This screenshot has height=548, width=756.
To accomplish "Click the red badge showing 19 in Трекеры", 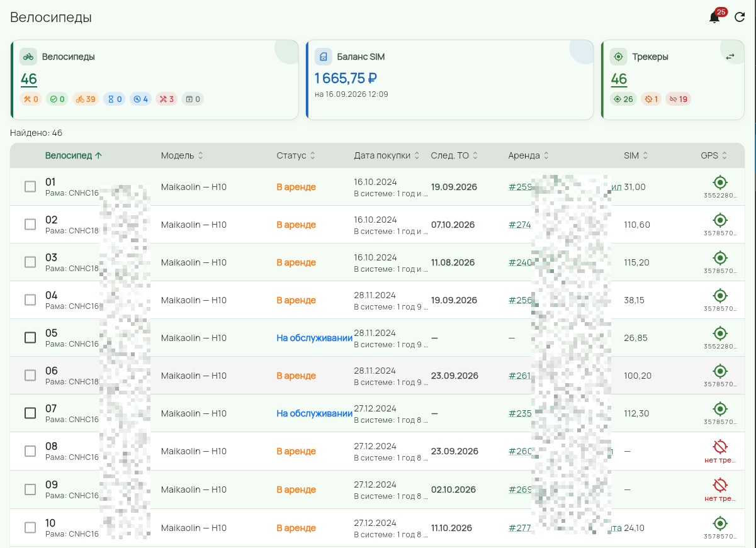I will [678, 99].
